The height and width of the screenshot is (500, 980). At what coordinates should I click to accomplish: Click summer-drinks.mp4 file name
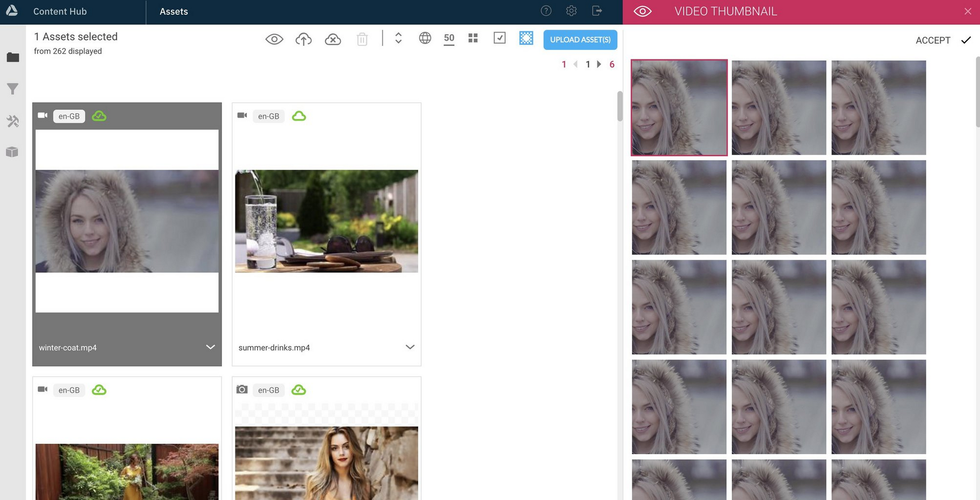274,347
